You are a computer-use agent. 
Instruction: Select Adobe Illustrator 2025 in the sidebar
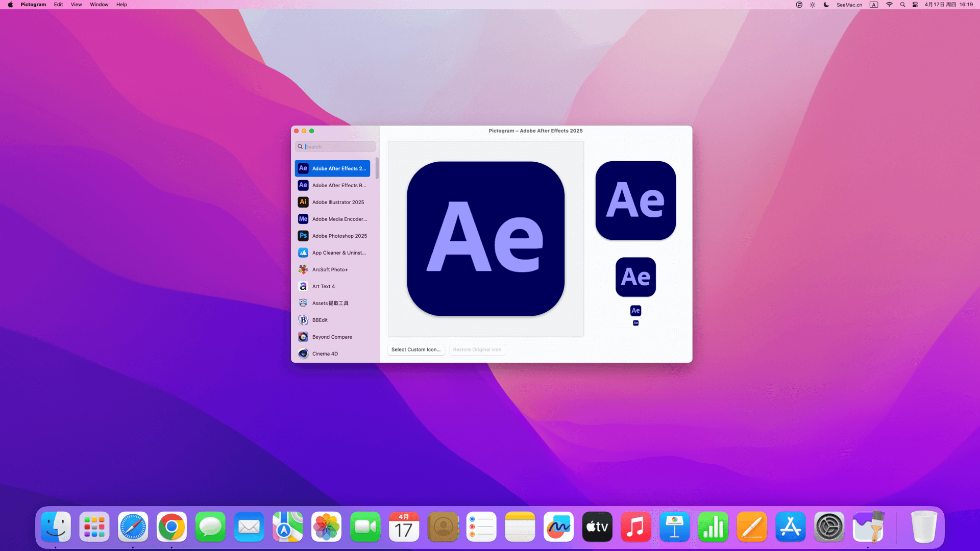pos(338,202)
